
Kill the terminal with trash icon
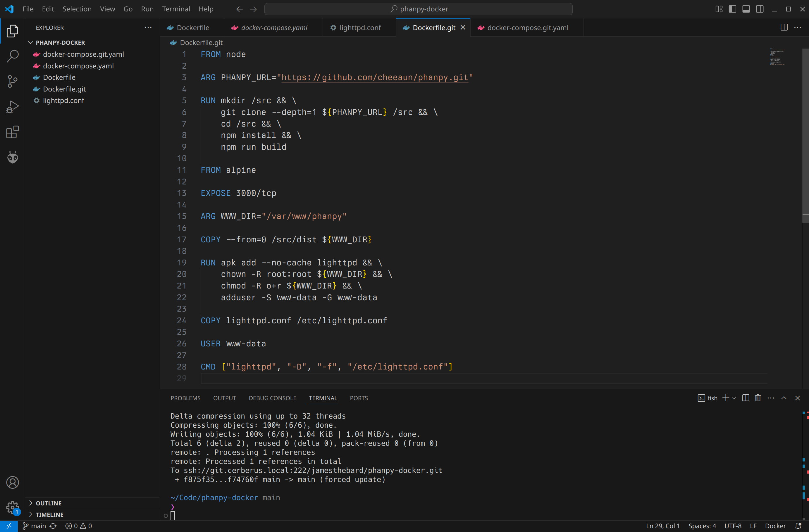(x=758, y=398)
